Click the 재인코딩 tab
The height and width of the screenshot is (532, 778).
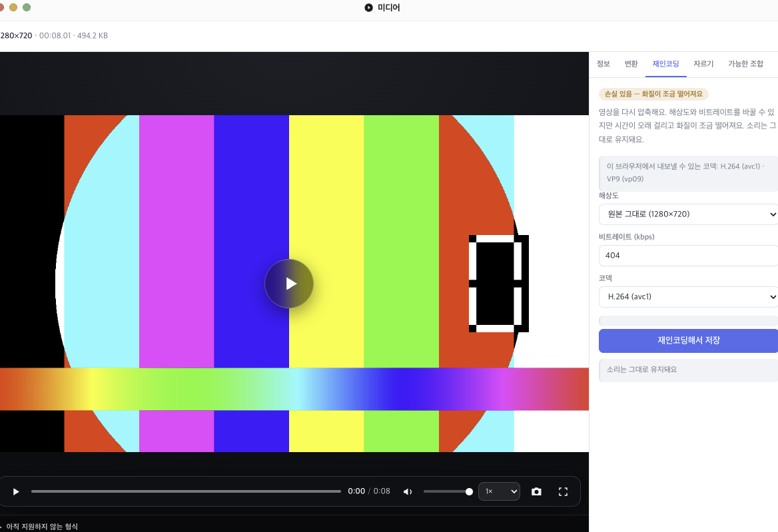coord(666,64)
